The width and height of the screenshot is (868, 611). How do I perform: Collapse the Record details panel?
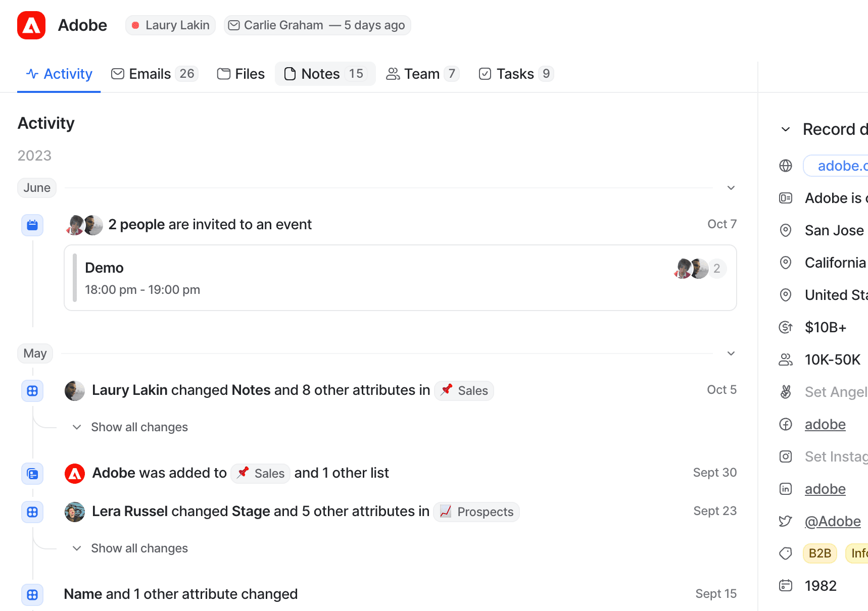click(785, 129)
